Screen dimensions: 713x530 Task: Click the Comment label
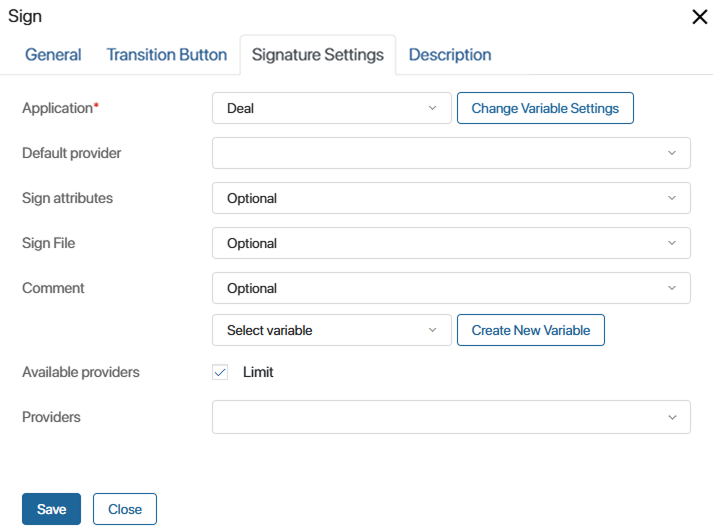click(53, 288)
